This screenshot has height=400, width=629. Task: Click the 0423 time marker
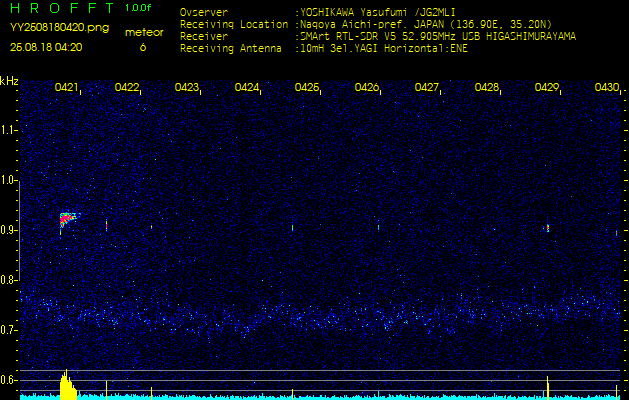click(187, 87)
